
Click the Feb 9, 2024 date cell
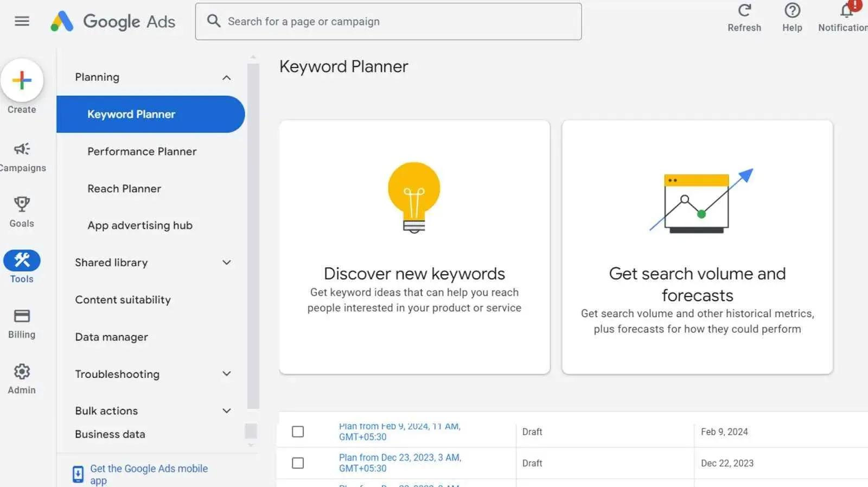coord(724,432)
